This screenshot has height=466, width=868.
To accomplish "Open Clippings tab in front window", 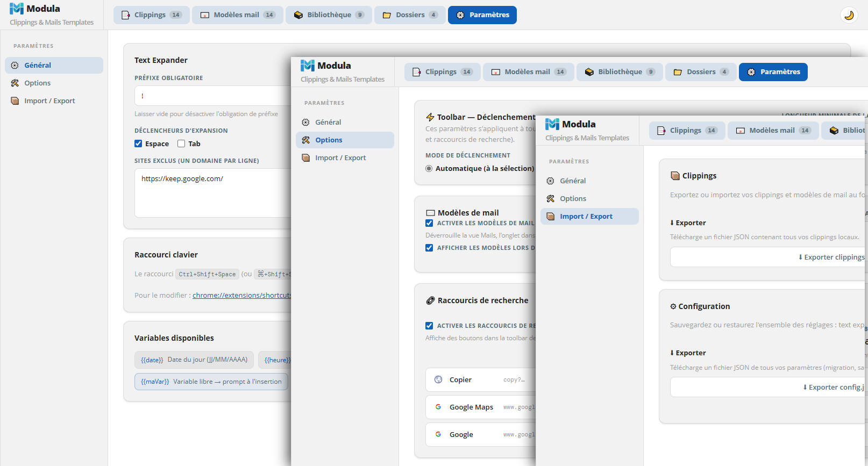I will point(687,131).
